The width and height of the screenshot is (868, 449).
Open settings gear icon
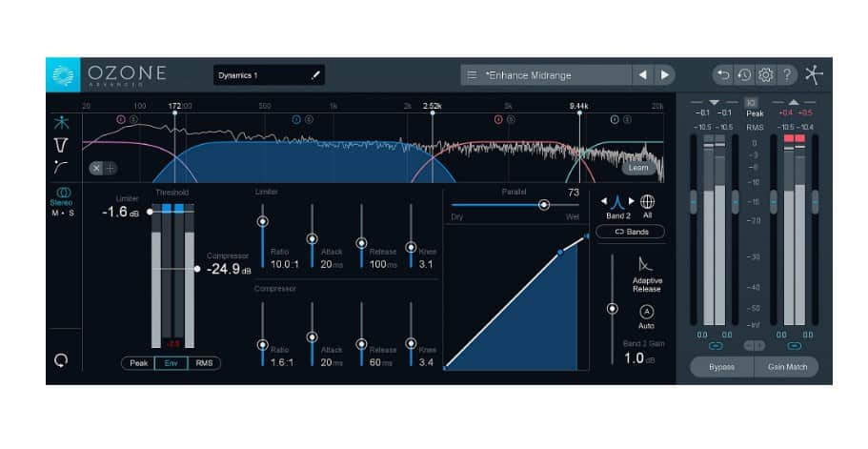point(766,74)
